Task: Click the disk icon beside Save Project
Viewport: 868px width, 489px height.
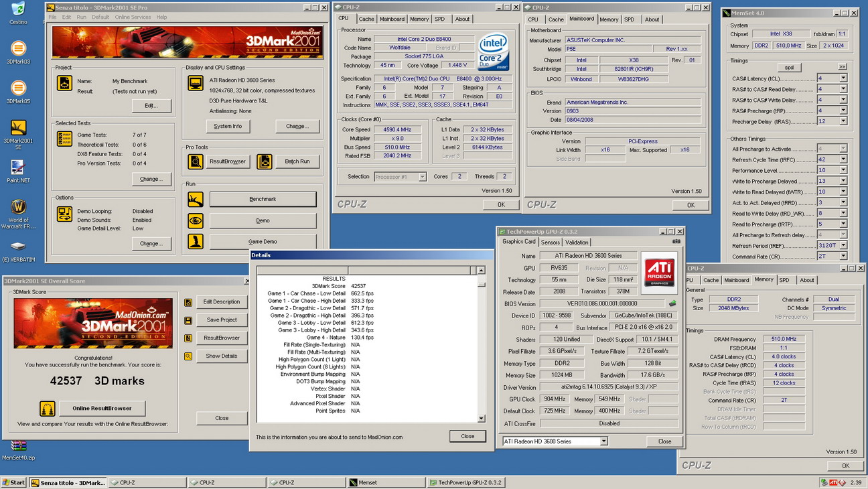Action: point(188,320)
